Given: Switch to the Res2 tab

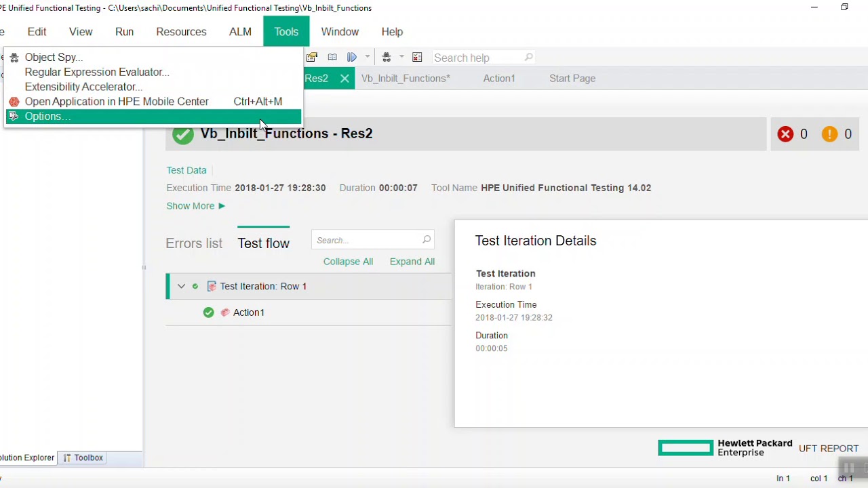Looking at the screenshot, I should pos(316,79).
